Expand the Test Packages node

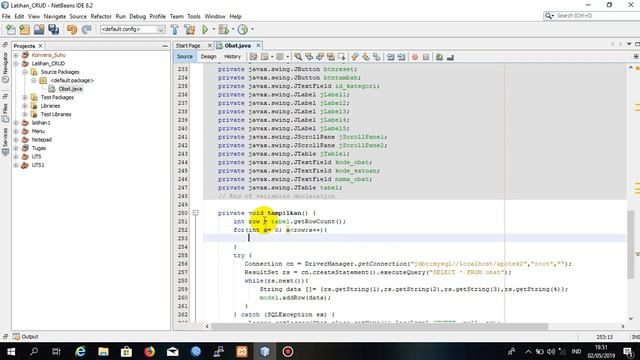pos(25,98)
